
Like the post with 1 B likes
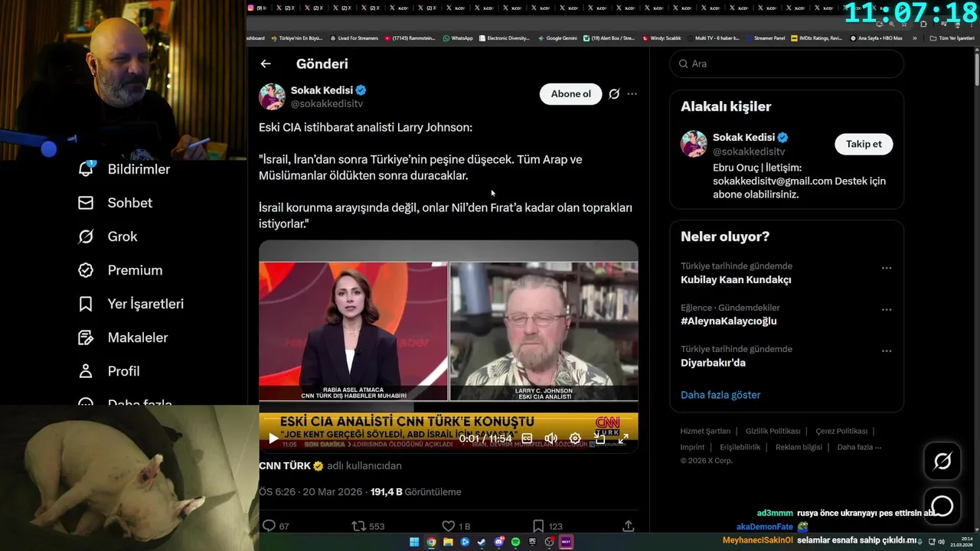point(449,526)
